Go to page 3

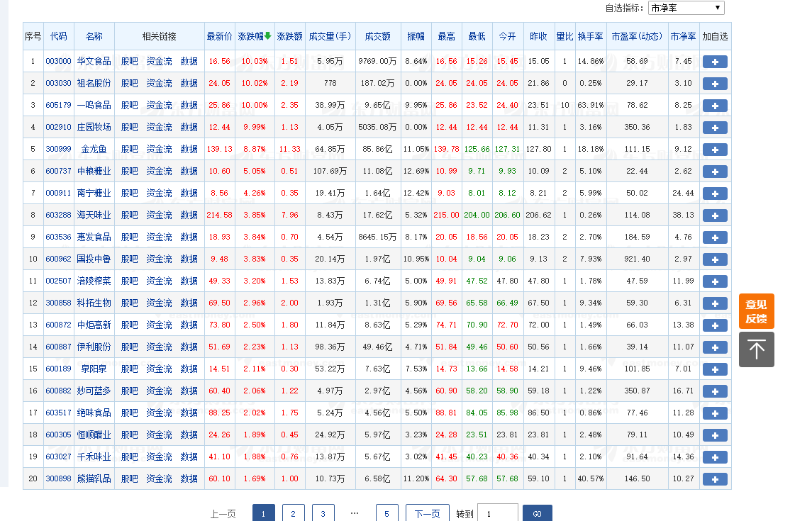(x=323, y=513)
